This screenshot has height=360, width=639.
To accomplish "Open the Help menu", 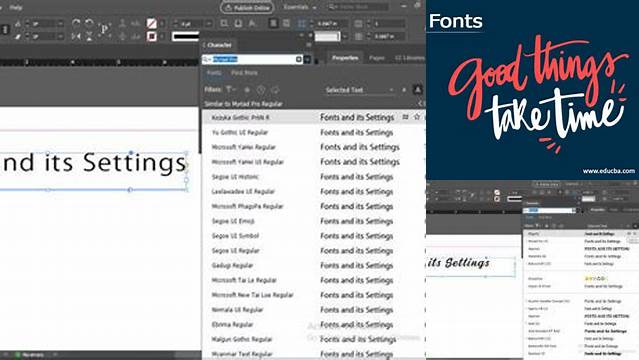I will (x=16, y=7).
